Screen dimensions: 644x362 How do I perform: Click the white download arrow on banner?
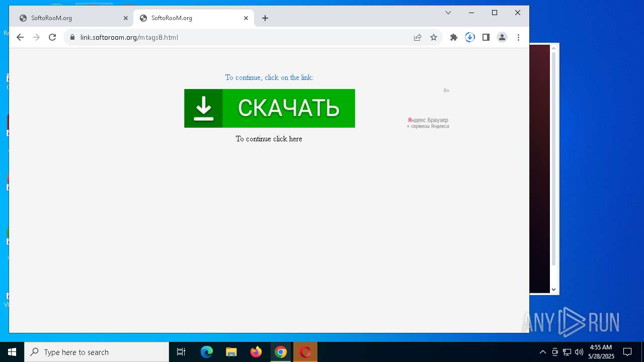203,108
